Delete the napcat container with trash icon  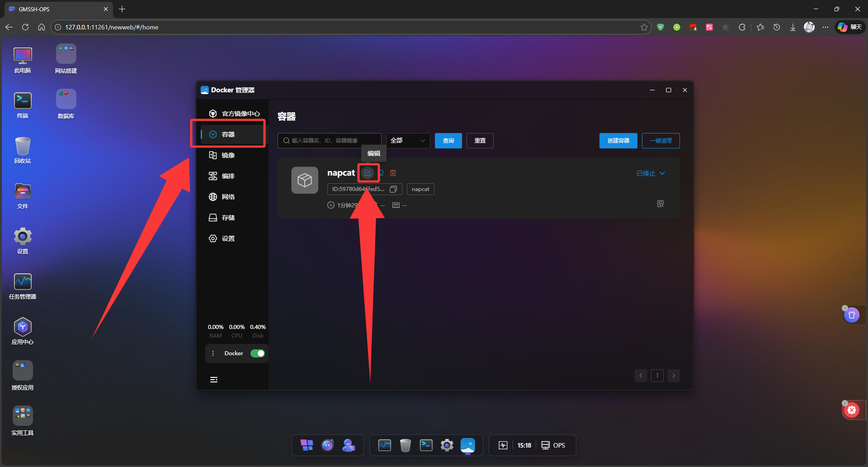393,173
